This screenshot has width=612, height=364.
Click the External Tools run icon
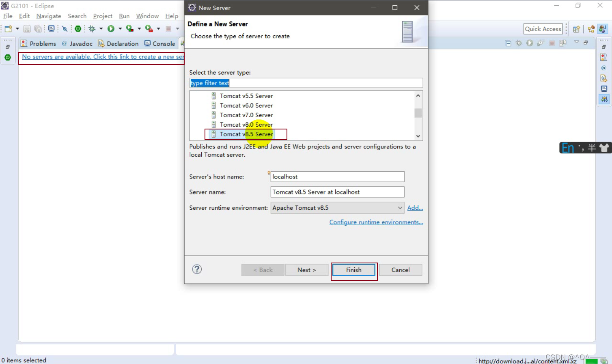pyautogui.click(x=149, y=28)
